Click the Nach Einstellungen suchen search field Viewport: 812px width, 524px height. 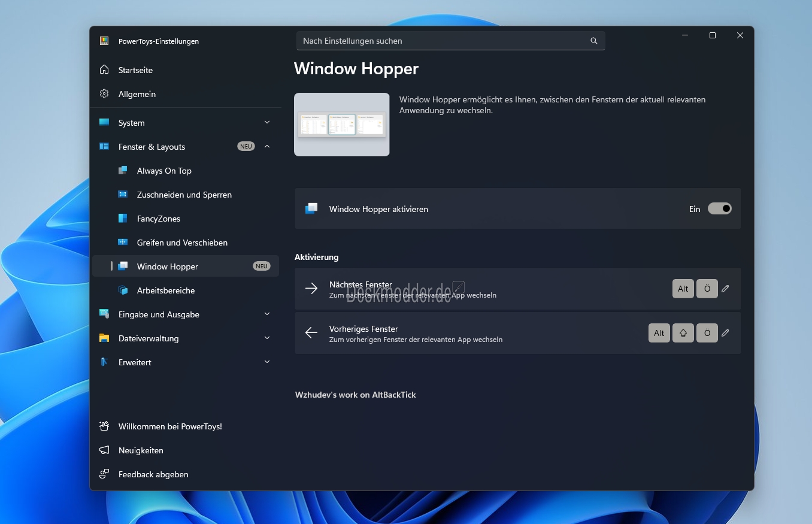coord(451,41)
